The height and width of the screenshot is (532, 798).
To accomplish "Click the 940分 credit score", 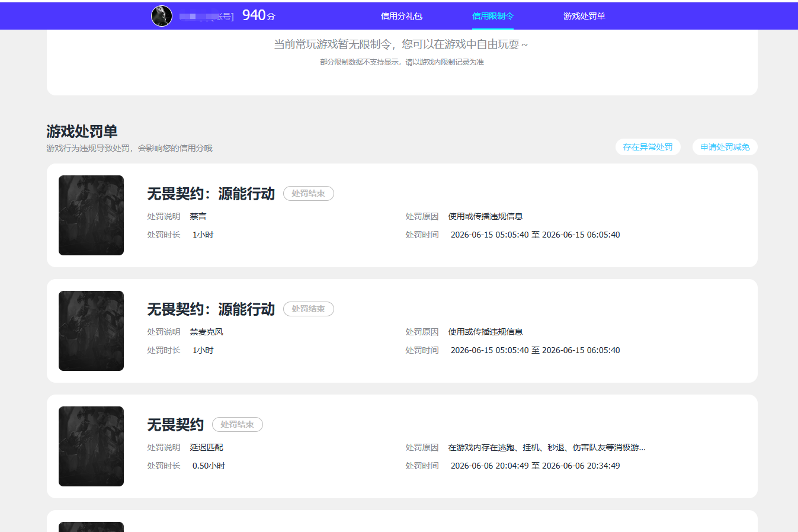I will point(259,15).
